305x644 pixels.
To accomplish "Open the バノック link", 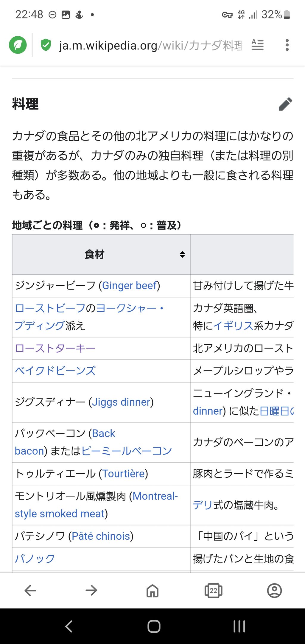I will coord(35,559).
